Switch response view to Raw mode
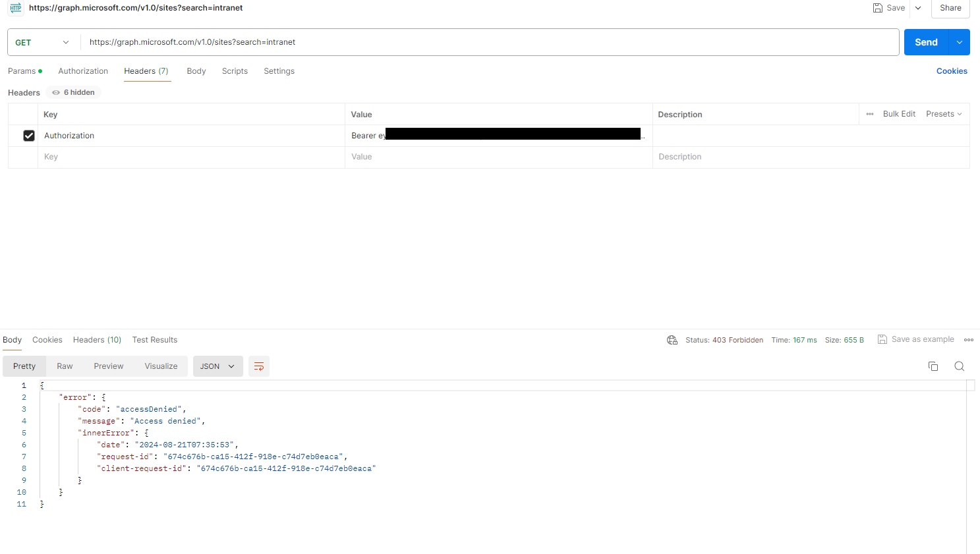 (x=64, y=366)
